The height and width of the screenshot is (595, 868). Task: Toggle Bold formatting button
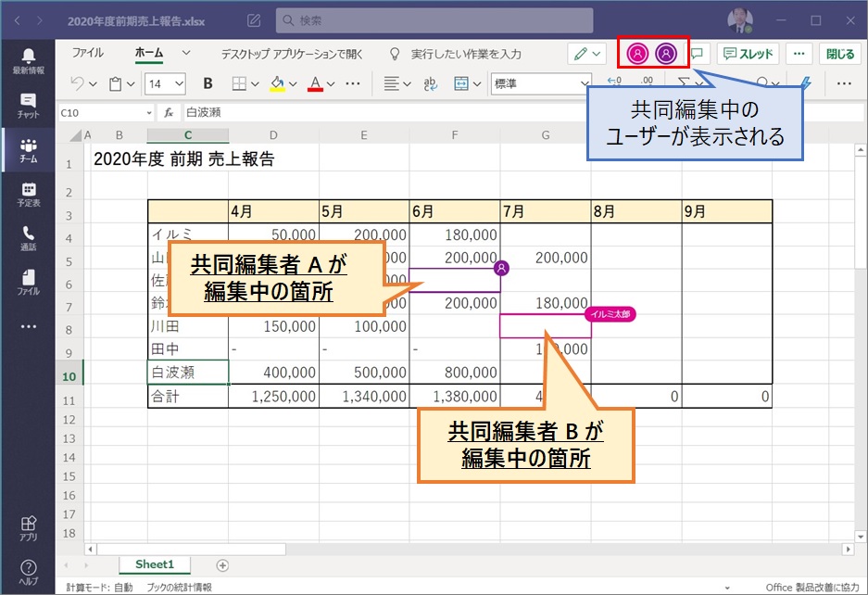(208, 83)
